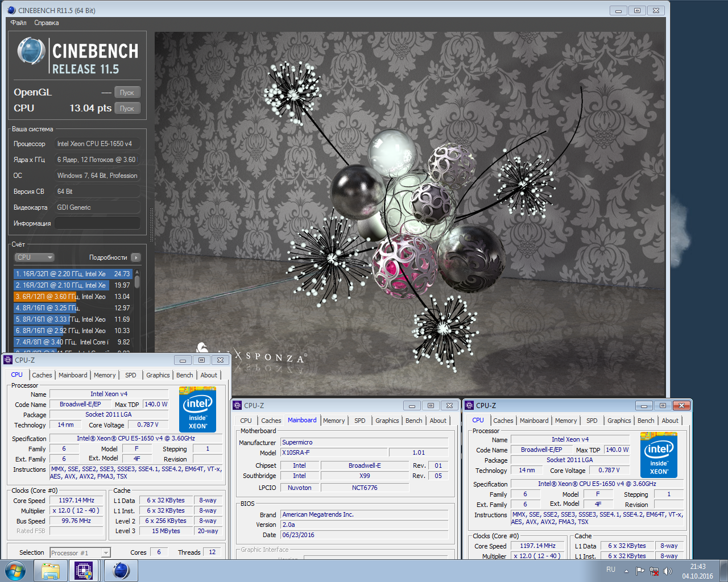Open Windows Explorer from taskbar
This screenshot has height=582, width=728.
[x=51, y=571]
